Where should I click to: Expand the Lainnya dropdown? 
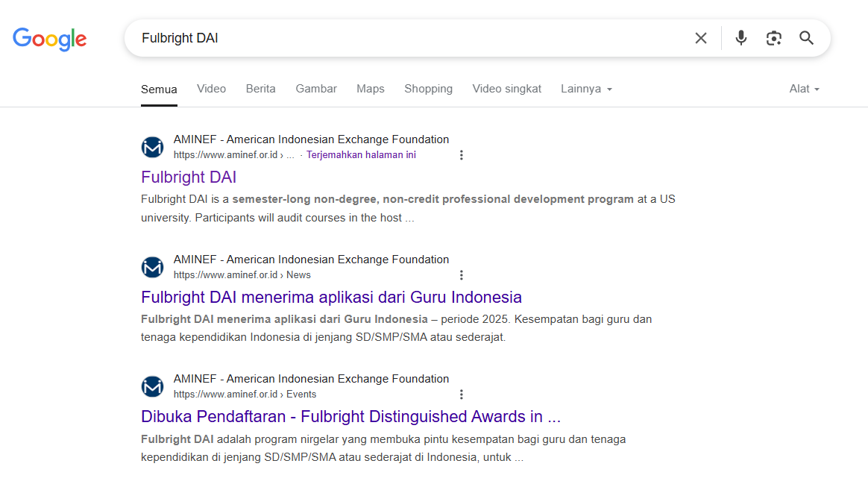pos(586,89)
